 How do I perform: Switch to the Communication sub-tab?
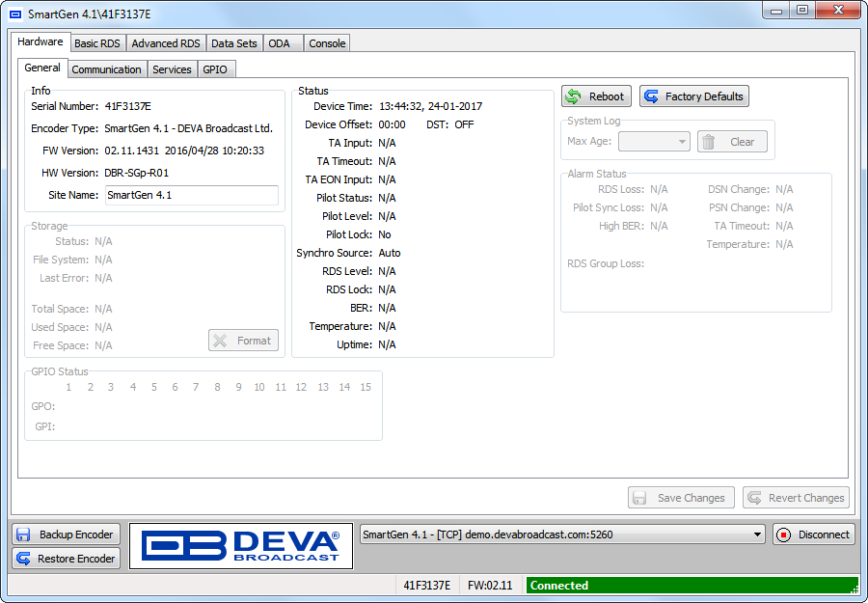106,69
